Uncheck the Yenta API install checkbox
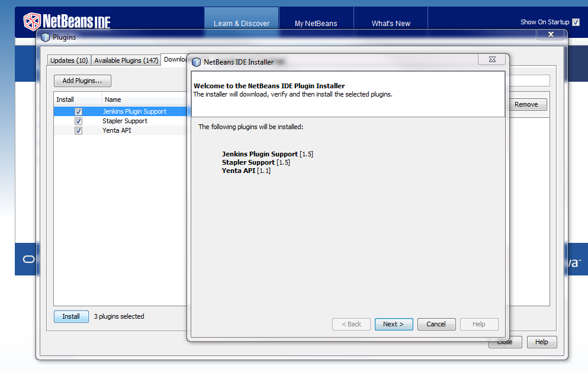This screenshot has width=588, height=372. (78, 130)
